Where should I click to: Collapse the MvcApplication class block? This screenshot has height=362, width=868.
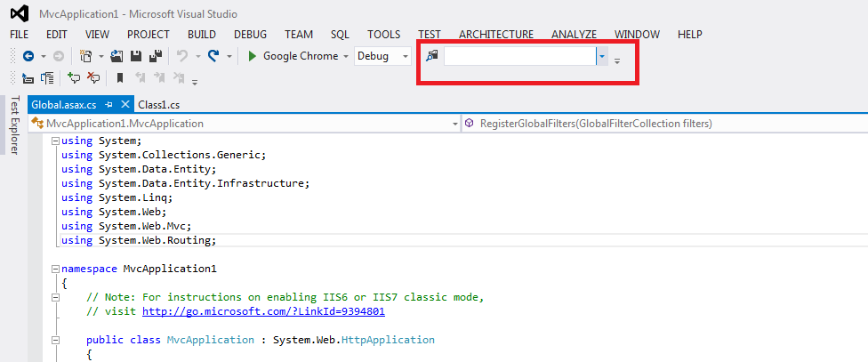[55, 340]
